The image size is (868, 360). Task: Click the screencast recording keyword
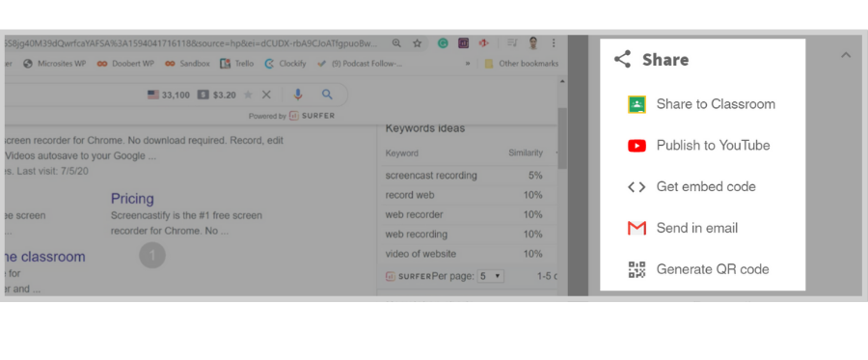tap(431, 176)
